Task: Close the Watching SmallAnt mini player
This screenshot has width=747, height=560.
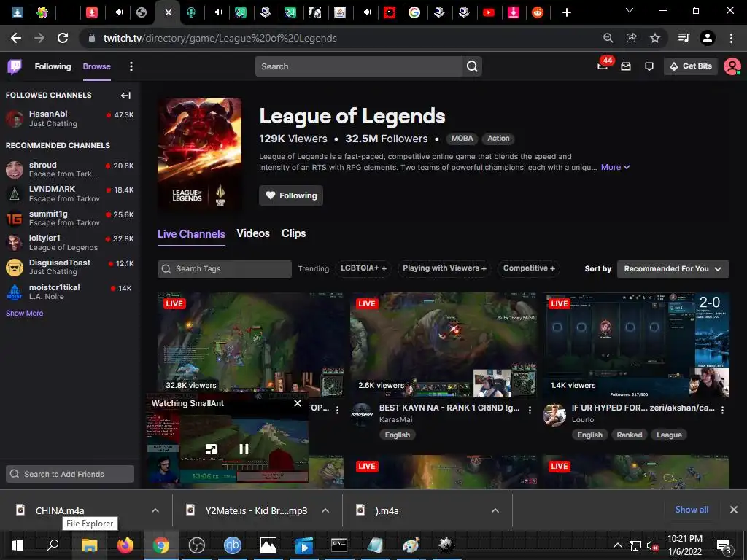Action: coord(298,403)
